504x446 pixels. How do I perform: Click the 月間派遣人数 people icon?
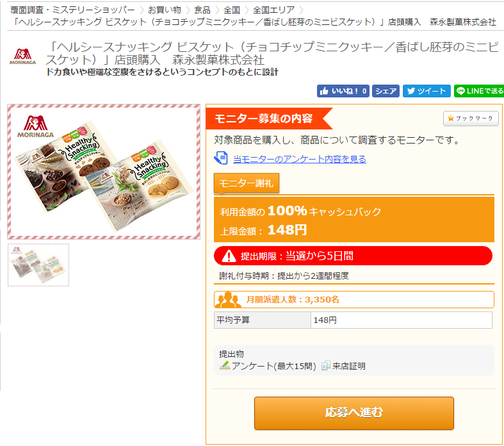point(228,300)
